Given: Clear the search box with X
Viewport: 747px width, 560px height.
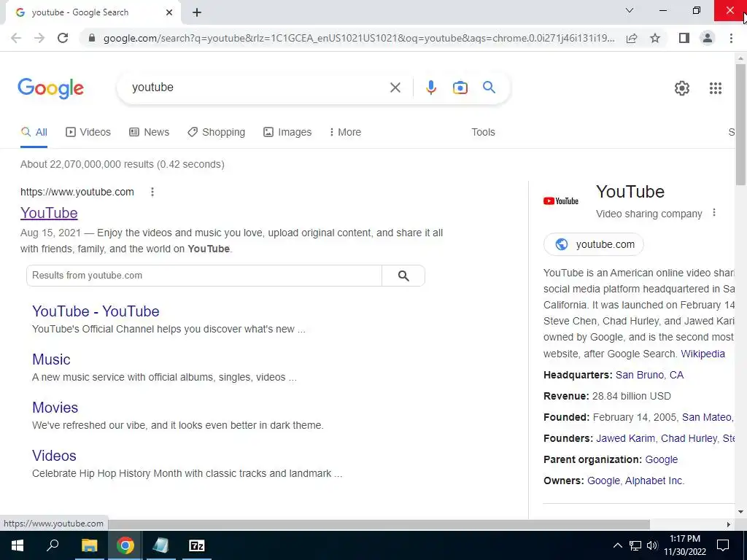Looking at the screenshot, I should [x=395, y=87].
